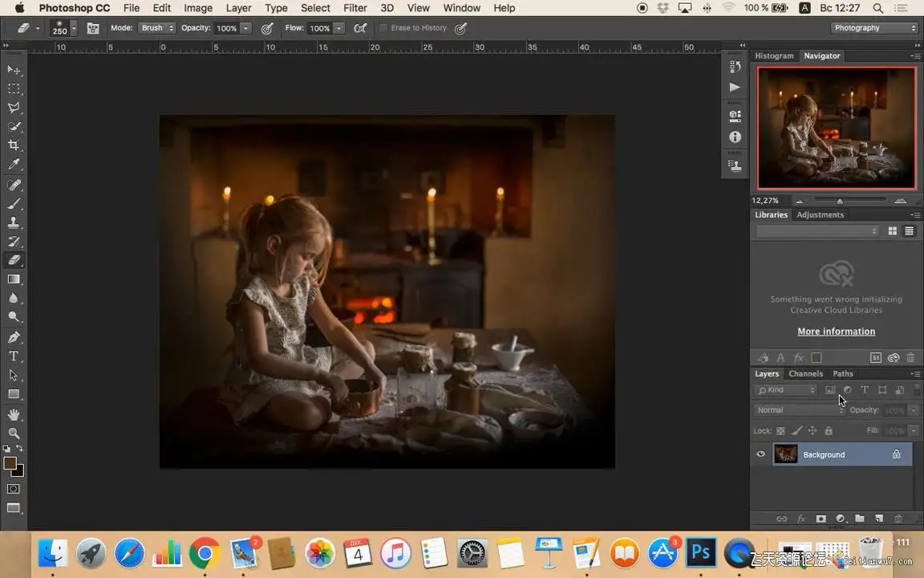Hide the Background layer with eye icon
Screen dimensions: 924x578
pyautogui.click(x=761, y=454)
